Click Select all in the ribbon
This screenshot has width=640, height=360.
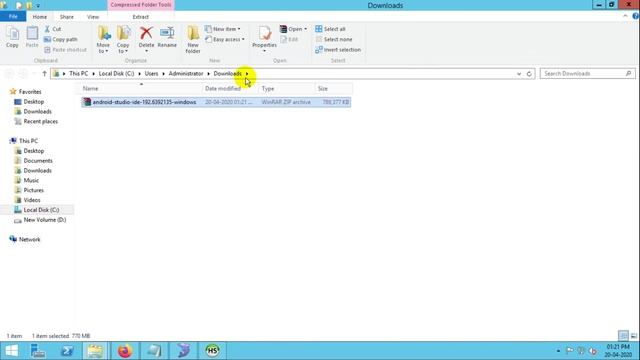click(x=330, y=29)
